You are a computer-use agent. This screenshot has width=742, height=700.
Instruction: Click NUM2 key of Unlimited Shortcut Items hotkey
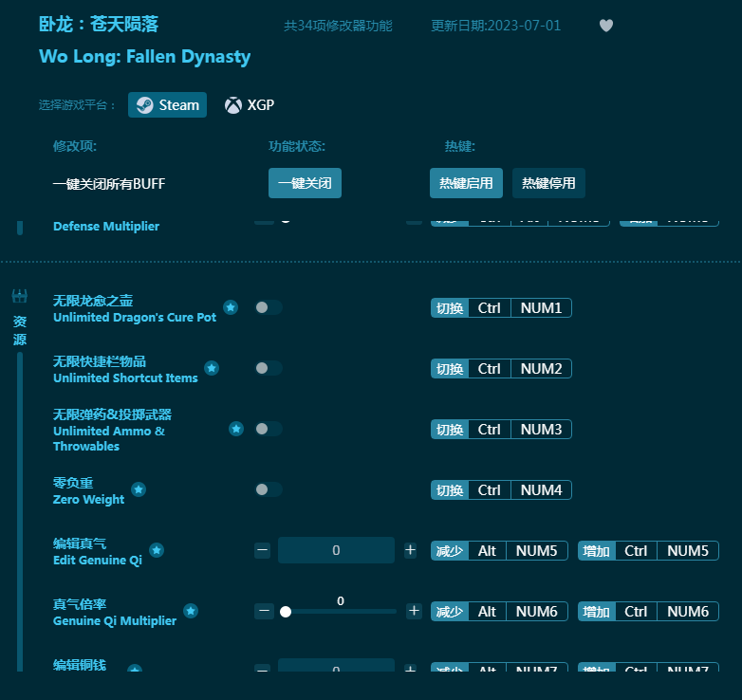[x=542, y=368]
